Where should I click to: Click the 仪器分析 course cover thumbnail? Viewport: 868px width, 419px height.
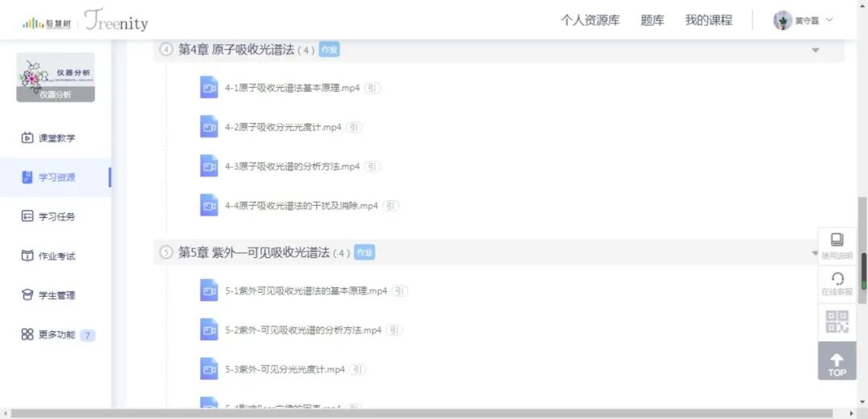tap(55, 77)
